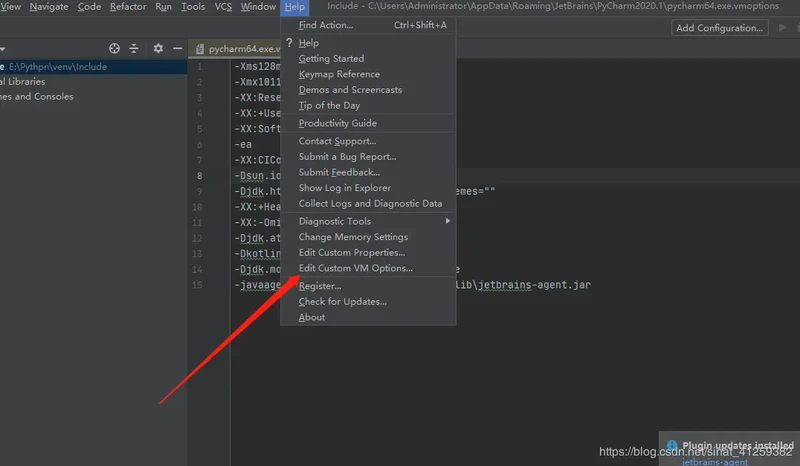The image size is (800, 466).
Task: Select Check for Updates menu item
Action: (342, 301)
